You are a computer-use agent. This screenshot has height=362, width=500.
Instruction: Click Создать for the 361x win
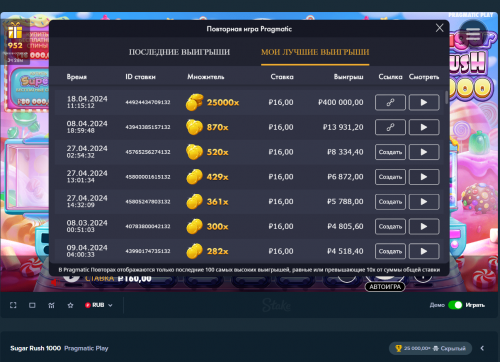[x=390, y=202]
